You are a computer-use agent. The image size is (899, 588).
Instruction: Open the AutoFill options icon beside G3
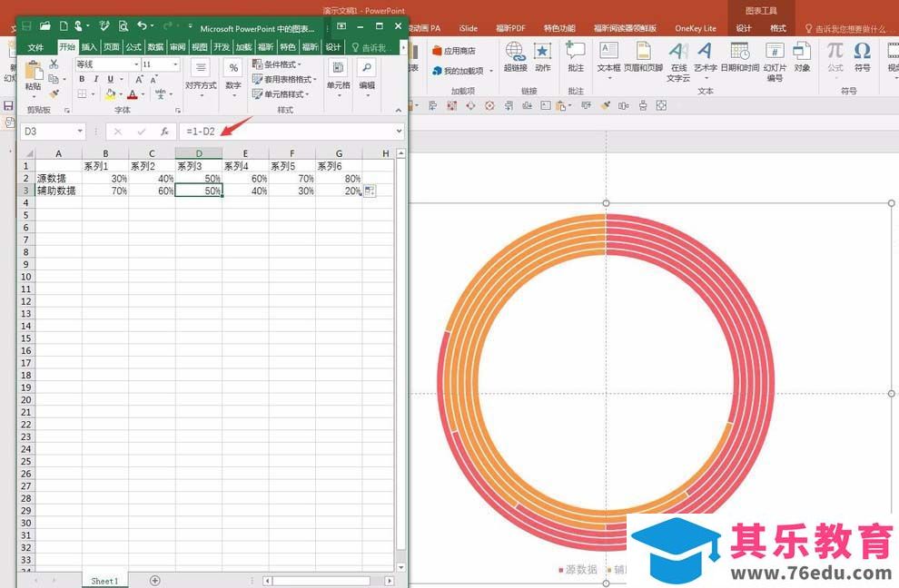370,191
